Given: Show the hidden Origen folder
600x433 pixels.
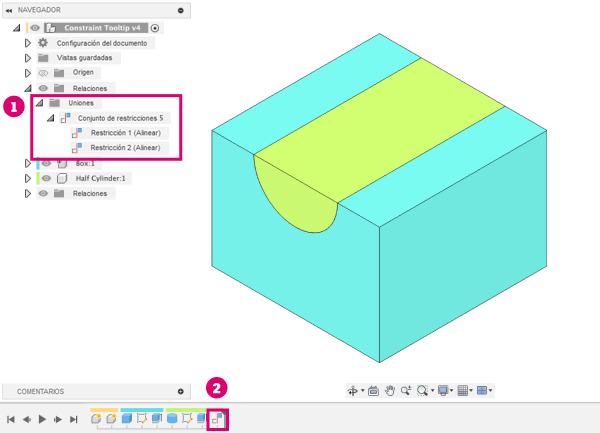Looking at the screenshot, I should pos(43,73).
